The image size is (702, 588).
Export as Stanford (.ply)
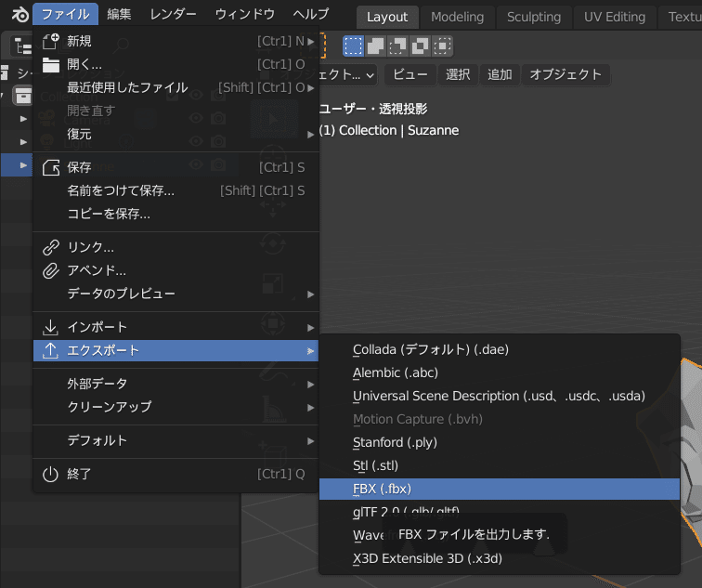(500, 442)
